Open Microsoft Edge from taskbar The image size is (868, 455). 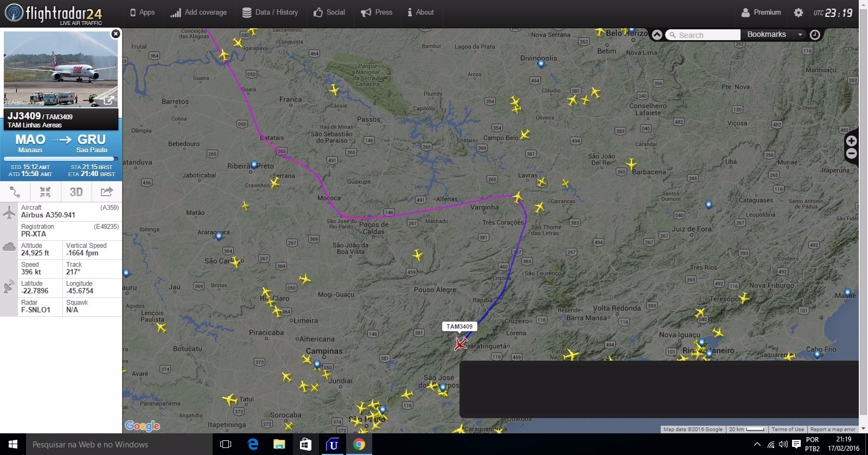tap(253, 445)
